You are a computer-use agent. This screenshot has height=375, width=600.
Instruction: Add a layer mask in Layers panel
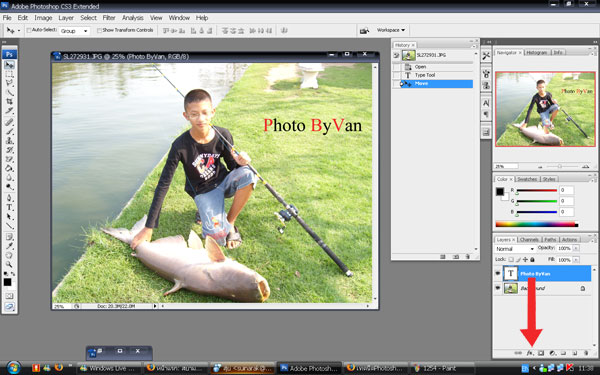[x=541, y=353]
